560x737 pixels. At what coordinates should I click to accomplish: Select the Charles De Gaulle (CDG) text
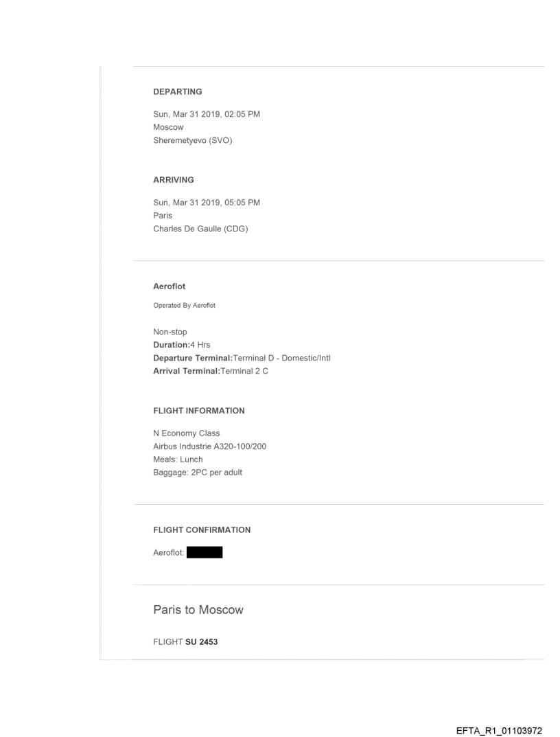pyautogui.click(x=200, y=227)
